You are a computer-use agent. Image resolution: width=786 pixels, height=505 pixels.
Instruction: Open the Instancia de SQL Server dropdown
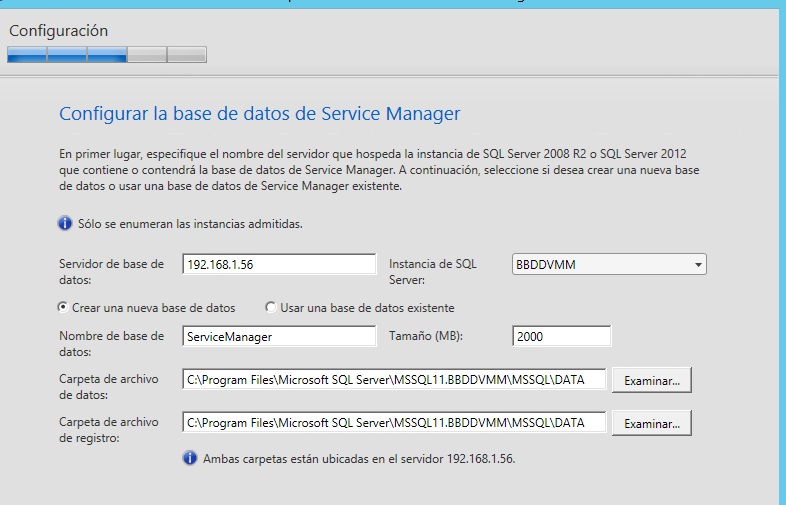(698, 264)
